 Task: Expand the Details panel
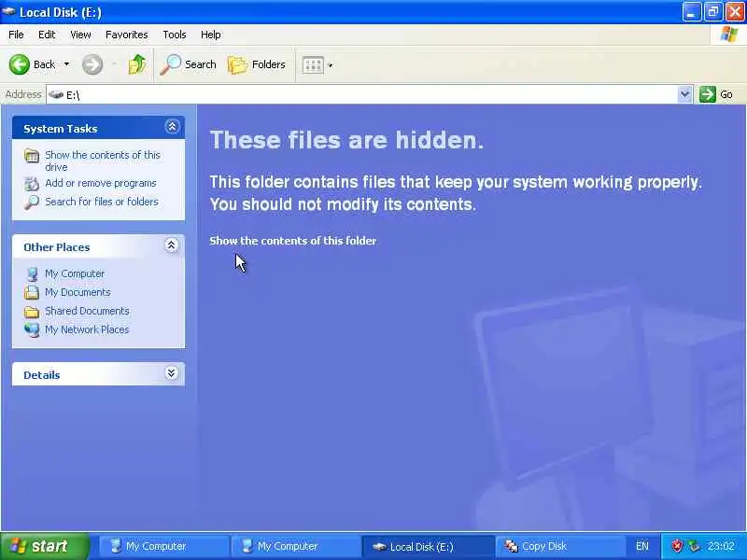coord(172,373)
